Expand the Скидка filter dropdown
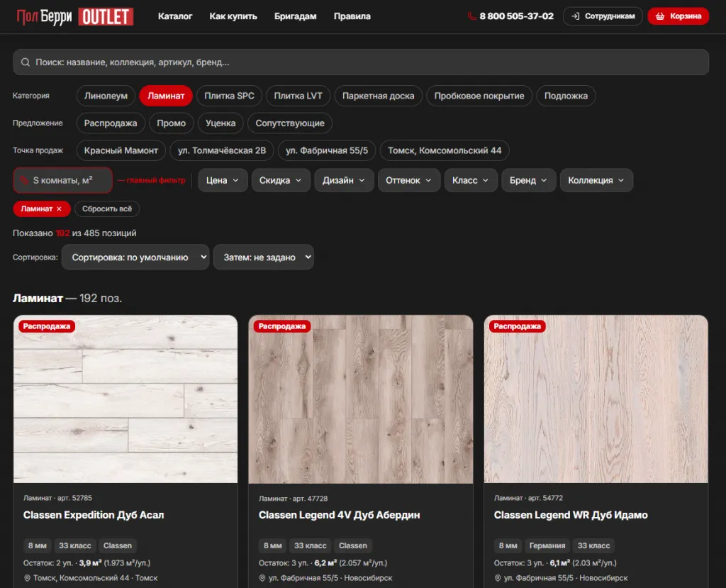This screenshot has height=588, width=726. click(280, 180)
